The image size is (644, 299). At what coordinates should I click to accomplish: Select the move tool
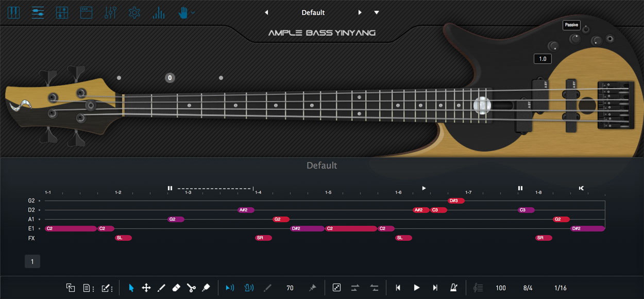click(x=146, y=288)
